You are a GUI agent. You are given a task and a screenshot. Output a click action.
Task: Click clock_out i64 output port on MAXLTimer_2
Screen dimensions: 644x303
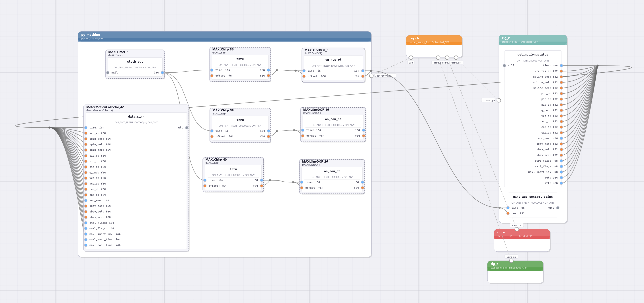(162, 73)
